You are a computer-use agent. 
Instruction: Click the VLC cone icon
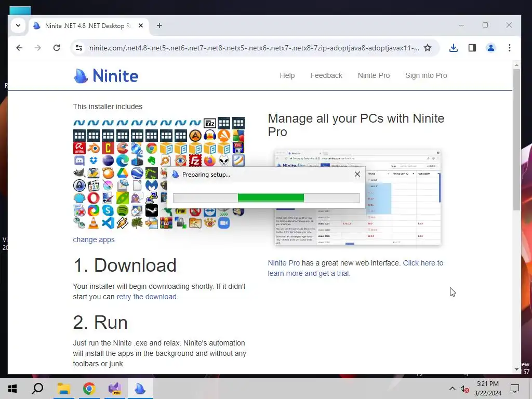[94, 223]
